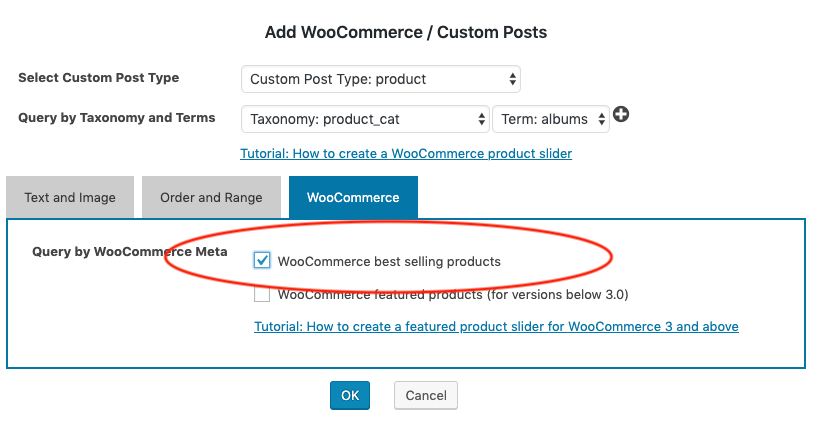Viewport: 813px width, 424px height.
Task: Enable WooCommerce featured products checkbox
Action: 262,294
